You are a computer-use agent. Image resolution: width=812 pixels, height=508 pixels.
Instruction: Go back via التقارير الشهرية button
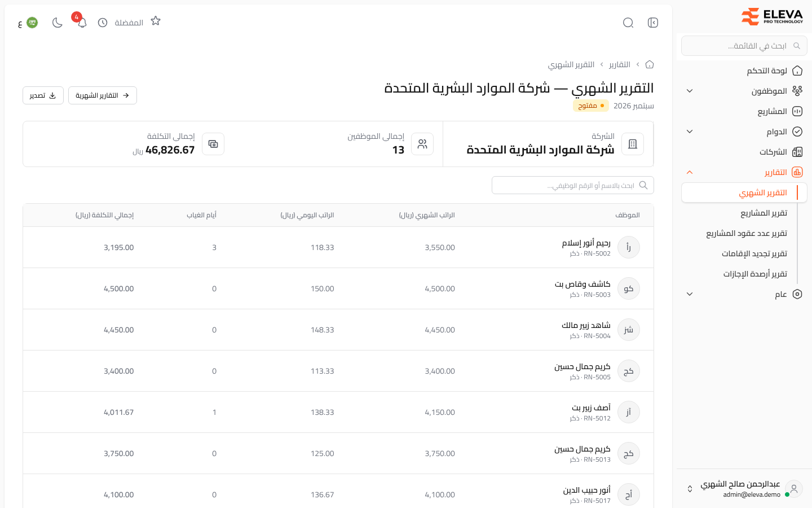[x=103, y=95]
